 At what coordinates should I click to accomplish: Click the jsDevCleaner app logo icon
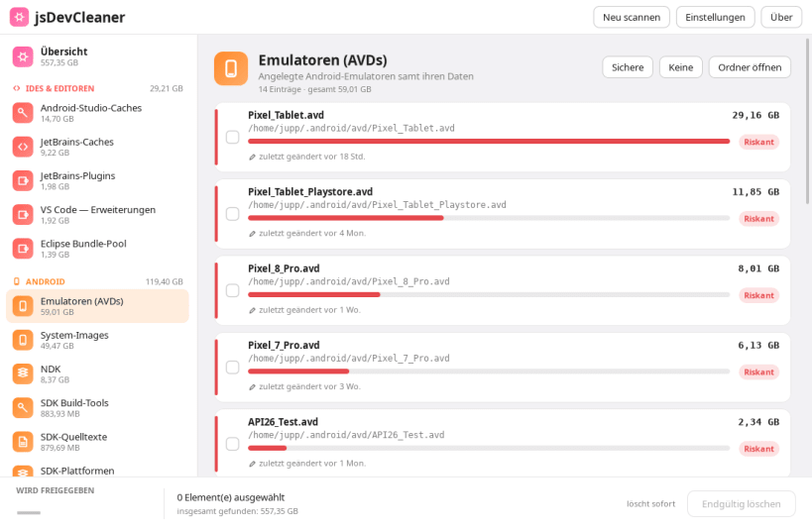point(19,17)
